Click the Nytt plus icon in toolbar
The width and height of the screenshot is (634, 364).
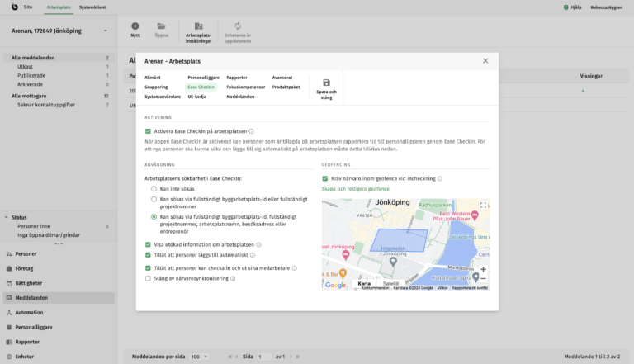(x=135, y=26)
